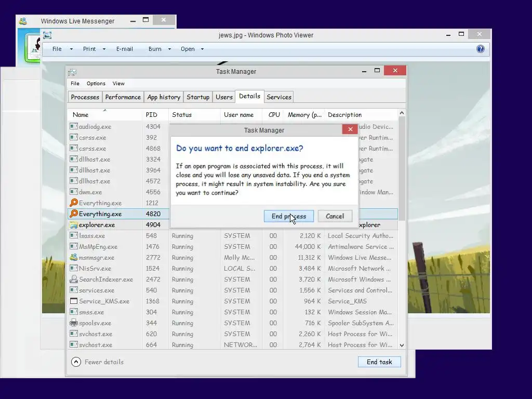
Task: Switch to the Startup tab
Action: click(198, 97)
